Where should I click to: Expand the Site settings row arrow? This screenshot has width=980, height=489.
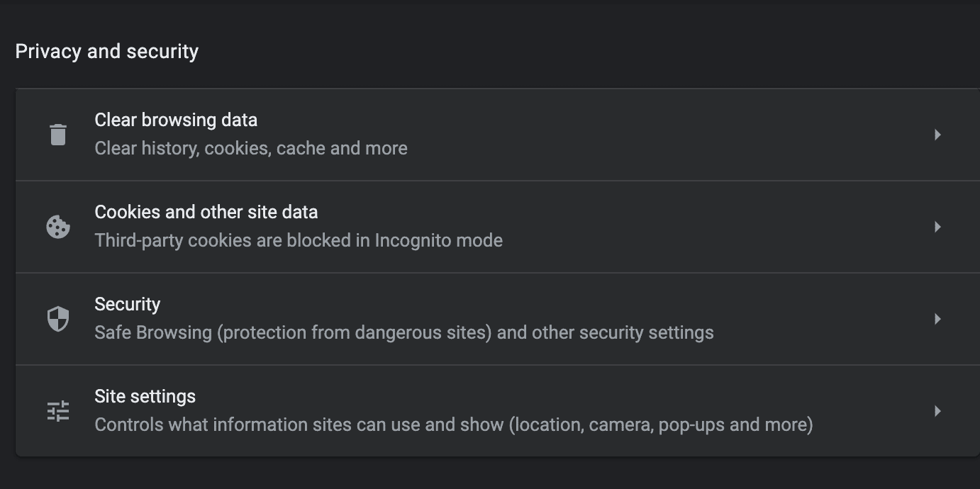938,410
